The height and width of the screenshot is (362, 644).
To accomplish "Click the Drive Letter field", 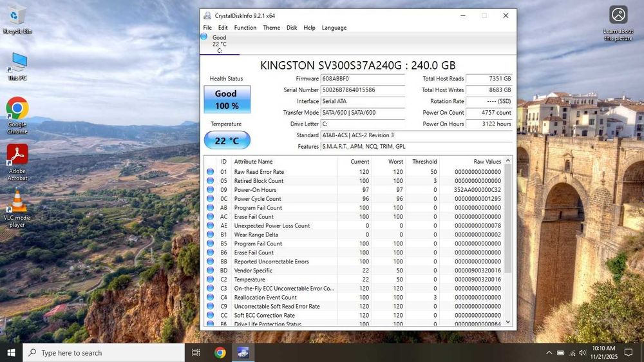I will coord(363,124).
